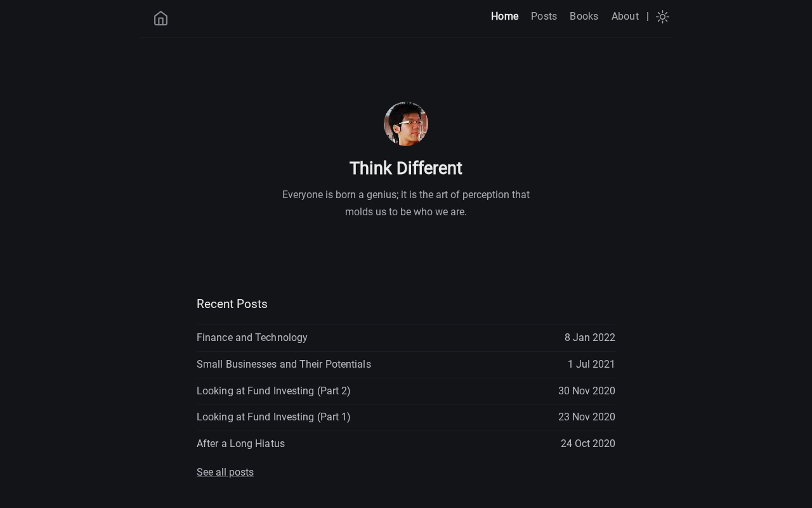Toggle light theme with sun icon
This screenshot has width=812, height=508.
click(x=662, y=17)
